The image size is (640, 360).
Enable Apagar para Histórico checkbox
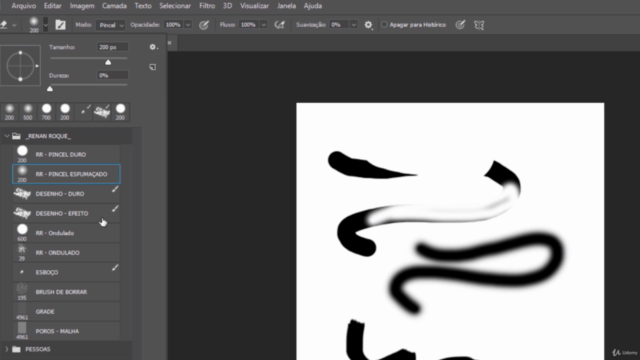384,25
